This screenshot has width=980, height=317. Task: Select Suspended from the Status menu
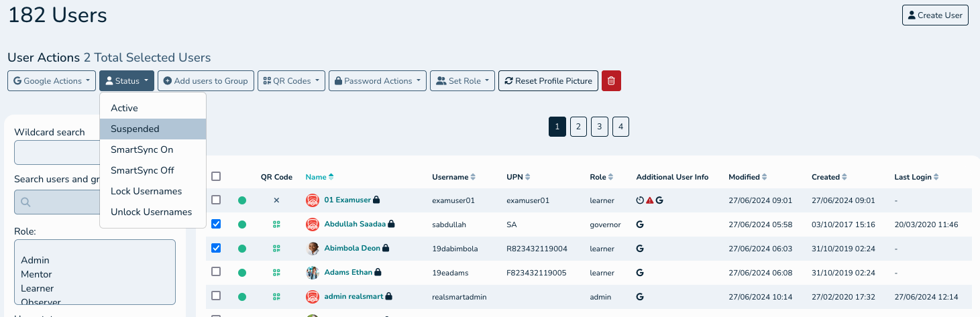coord(135,129)
